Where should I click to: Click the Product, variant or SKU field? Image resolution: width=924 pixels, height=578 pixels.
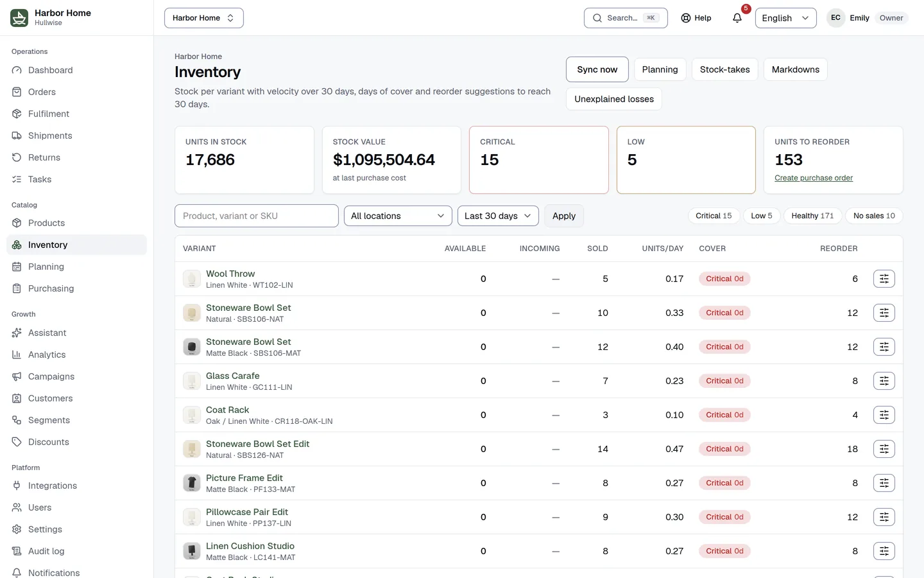(257, 216)
